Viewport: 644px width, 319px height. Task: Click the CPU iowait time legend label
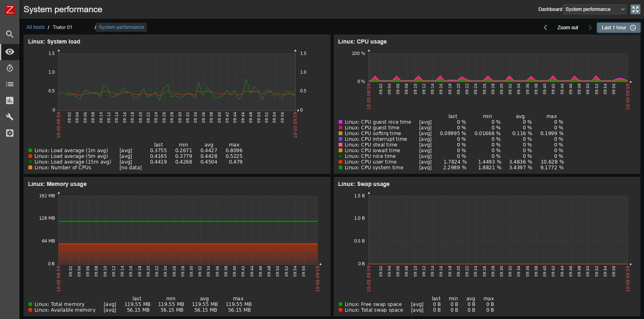372,151
